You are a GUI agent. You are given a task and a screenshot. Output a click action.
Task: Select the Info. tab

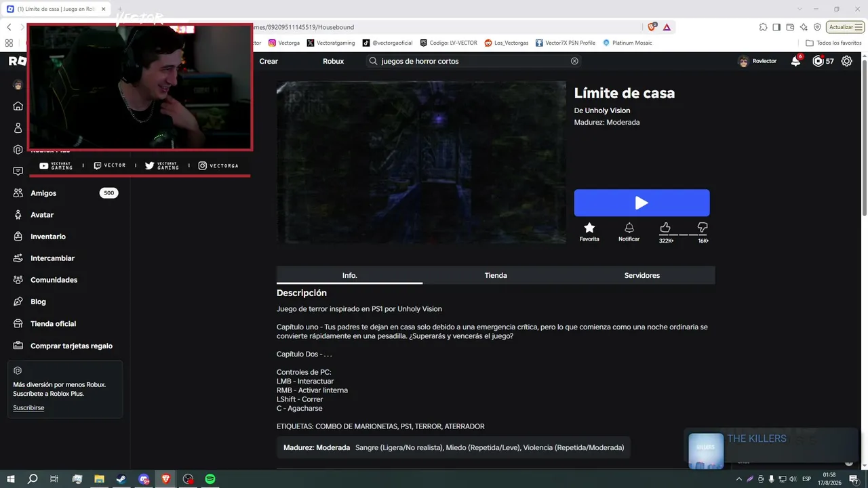pos(349,275)
